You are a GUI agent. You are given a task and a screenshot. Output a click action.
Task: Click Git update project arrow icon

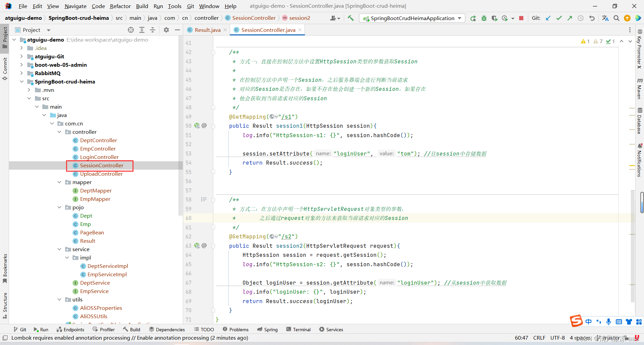point(548,18)
